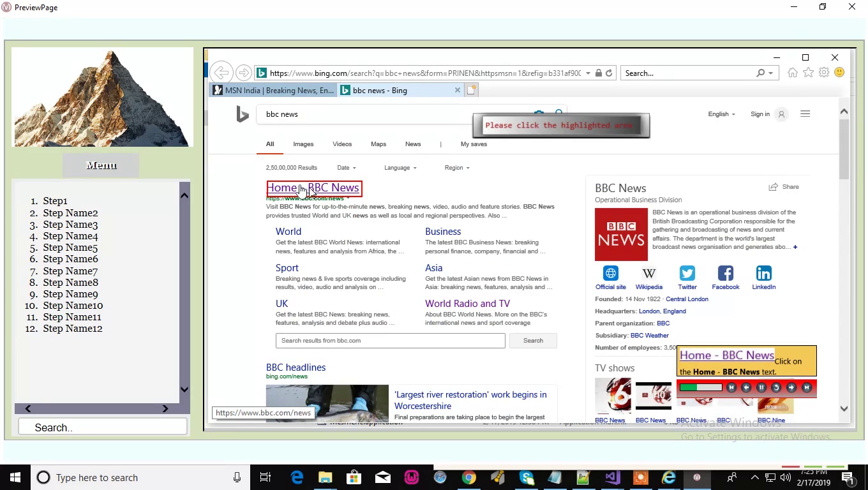Viewport: 868px width, 490px height.
Task: Advance to next step with right-arrow playback button
Action: pos(791,387)
